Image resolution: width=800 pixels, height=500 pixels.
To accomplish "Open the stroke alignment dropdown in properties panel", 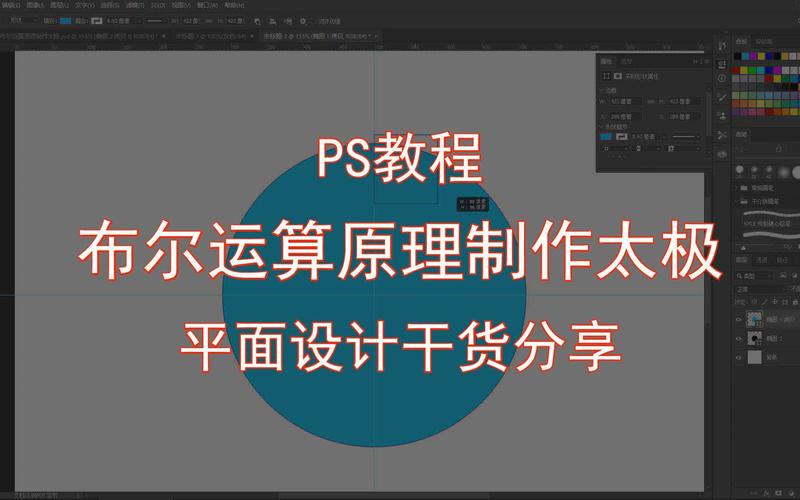I will [x=615, y=148].
